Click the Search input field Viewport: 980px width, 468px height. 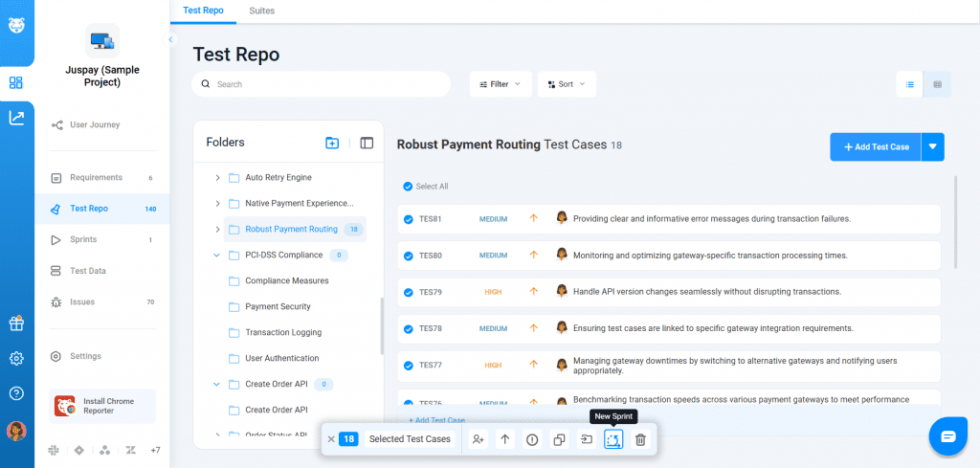(325, 84)
